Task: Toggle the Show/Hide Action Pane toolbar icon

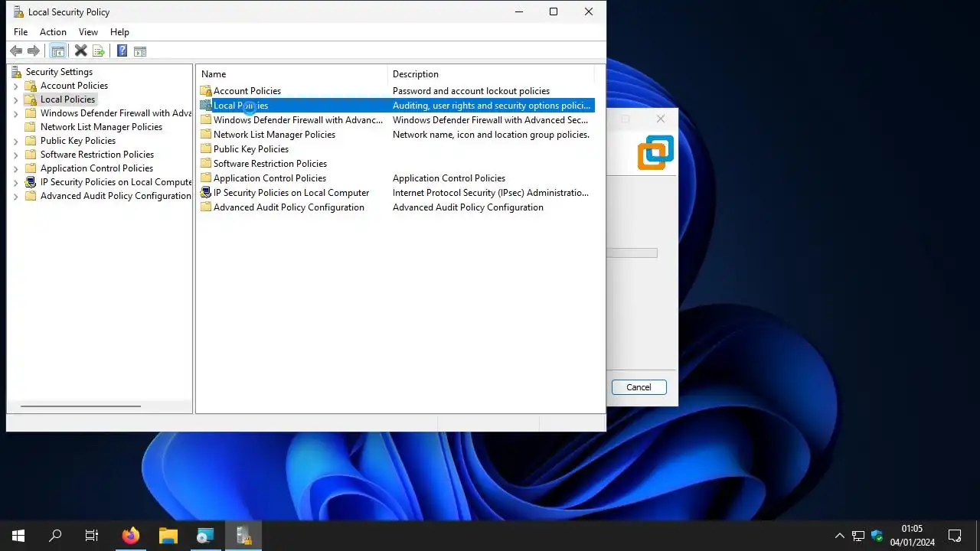Action: (139, 51)
